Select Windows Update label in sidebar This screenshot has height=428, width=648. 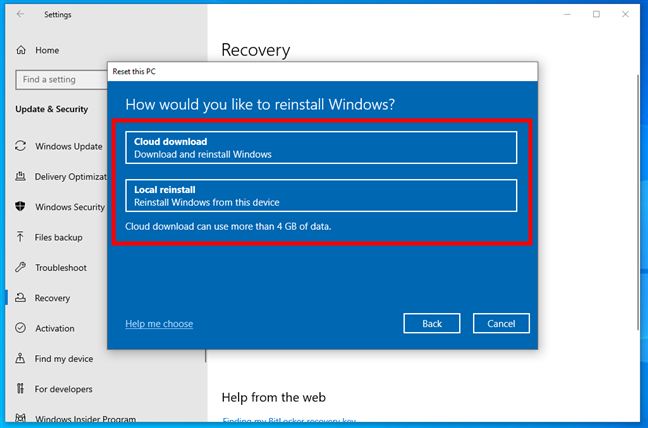tap(69, 146)
